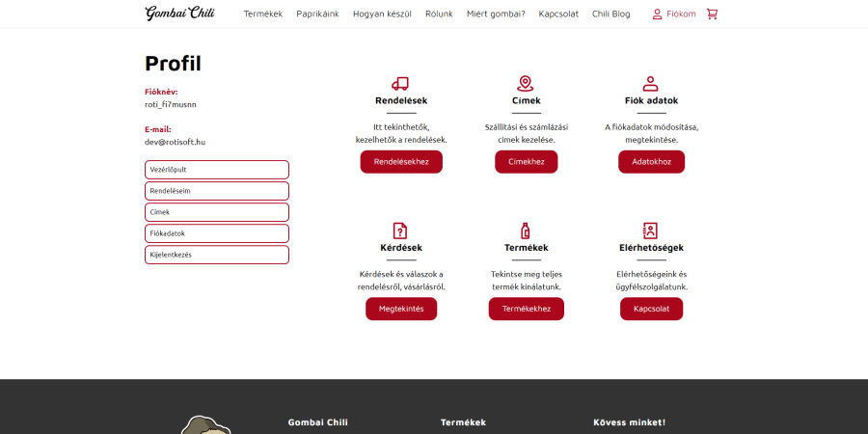The height and width of the screenshot is (434, 868).
Task: Open Rendeléseim in the profile sidebar
Action: click(x=217, y=191)
